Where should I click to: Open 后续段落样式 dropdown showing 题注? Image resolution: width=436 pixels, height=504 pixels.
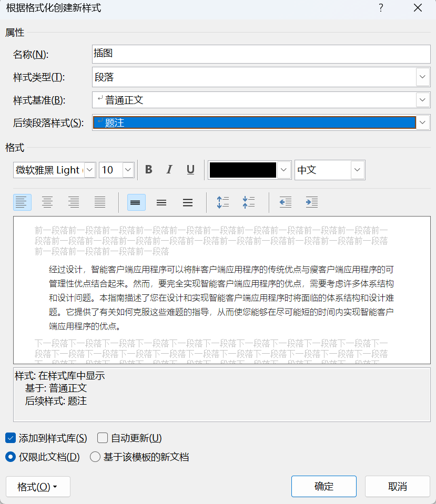point(422,122)
